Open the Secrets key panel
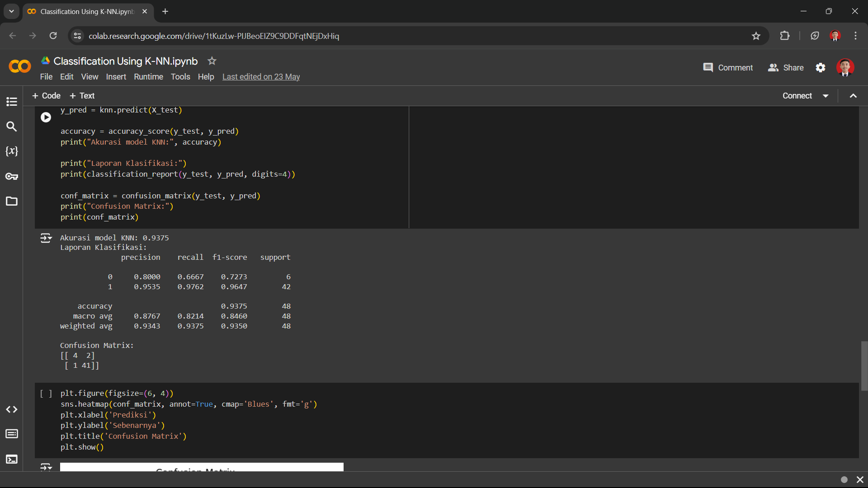Image resolution: width=868 pixels, height=488 pixels. [x=12, y=176]
